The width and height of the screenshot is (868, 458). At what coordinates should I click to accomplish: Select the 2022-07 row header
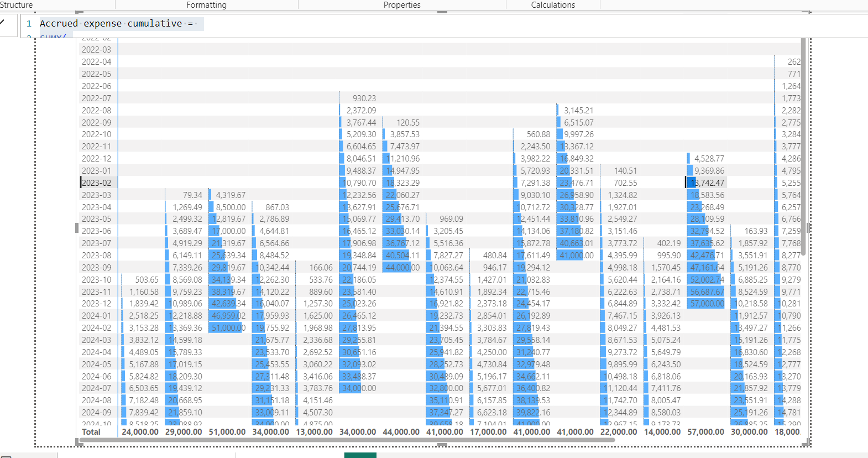(x=96, y=98)
